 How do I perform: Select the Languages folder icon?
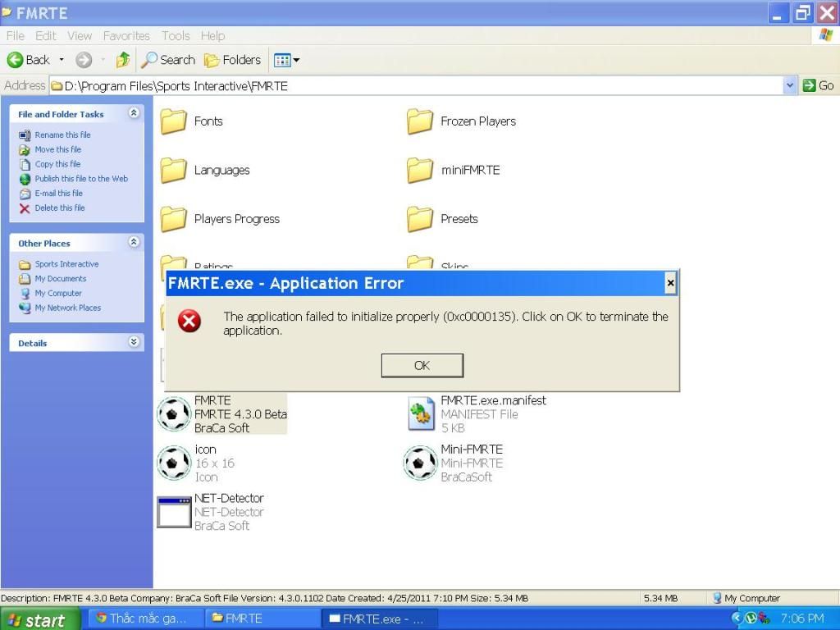(174, 171)
